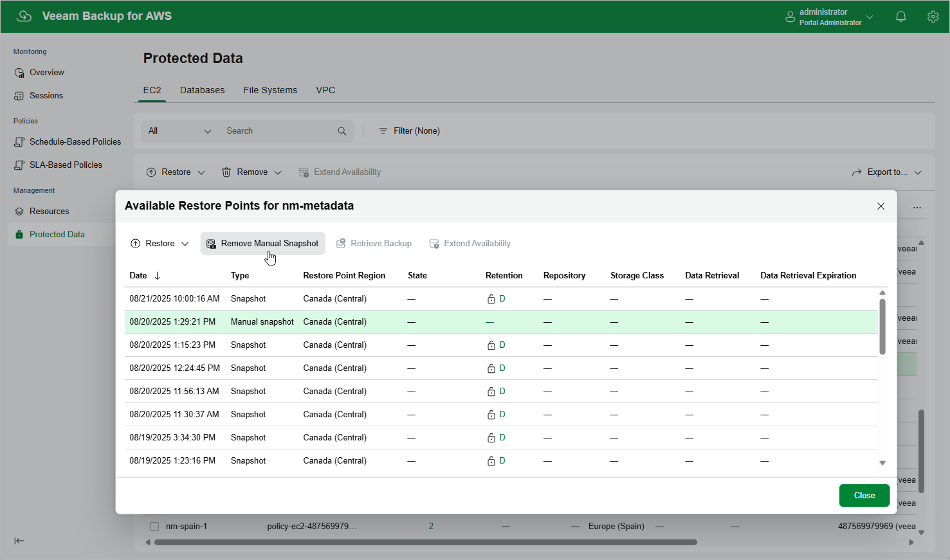Click the Retrieve Backup button
The image size is (950, 560).
374,244
